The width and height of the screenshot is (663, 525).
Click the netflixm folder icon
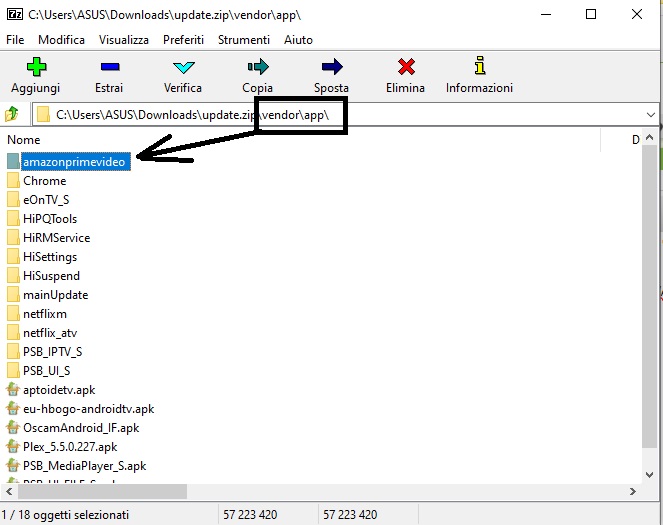click(x=13, y=314)
